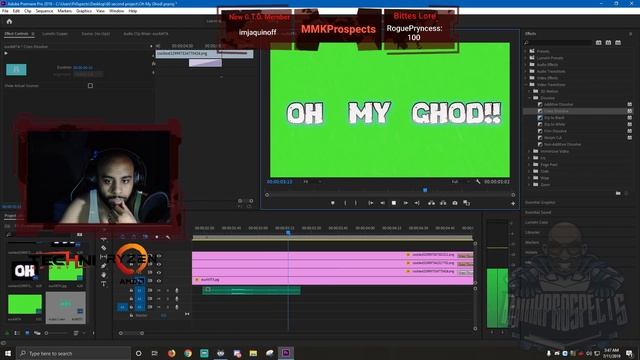Open Project panel sort icons button

pos(76,333)
